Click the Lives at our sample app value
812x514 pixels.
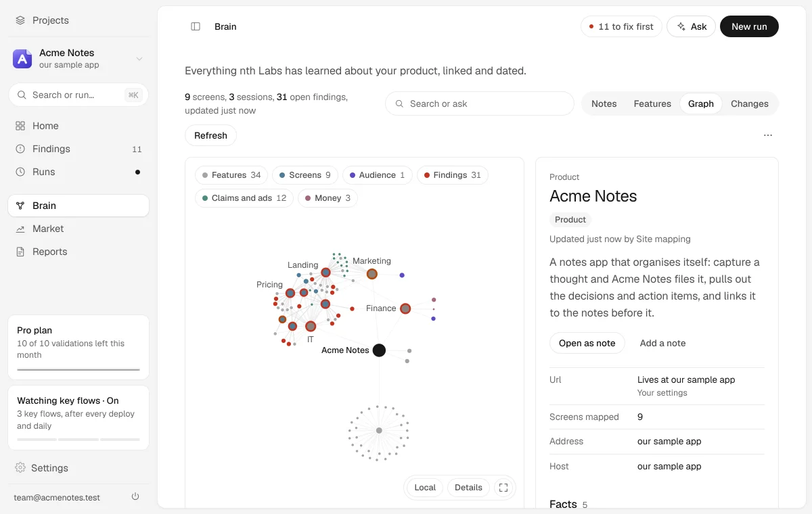[x=686, y=379]
